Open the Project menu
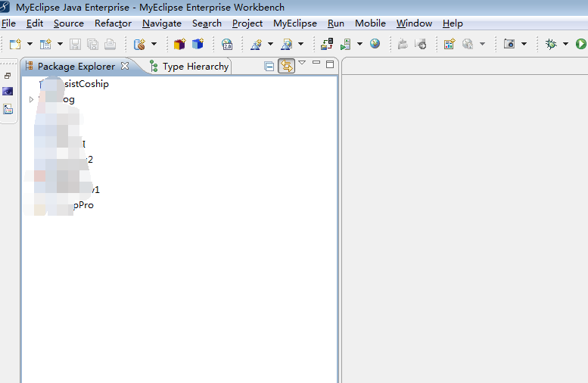This screenshot has height=383, width=588. tap(247, 23)
